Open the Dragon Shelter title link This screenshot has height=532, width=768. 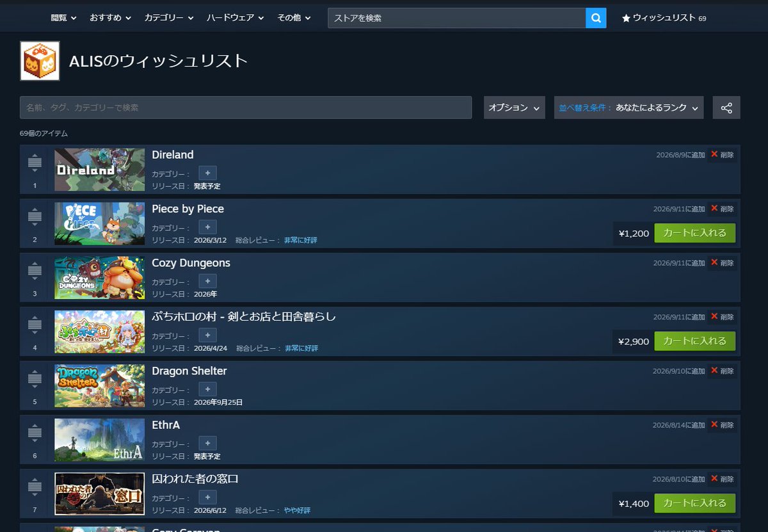coord(189,371)
